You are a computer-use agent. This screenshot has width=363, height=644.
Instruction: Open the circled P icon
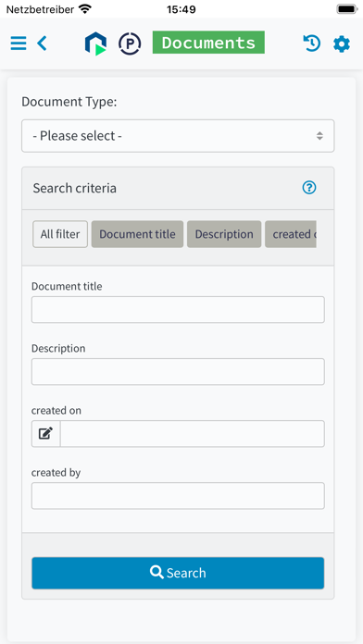click(x=130, y=43)
